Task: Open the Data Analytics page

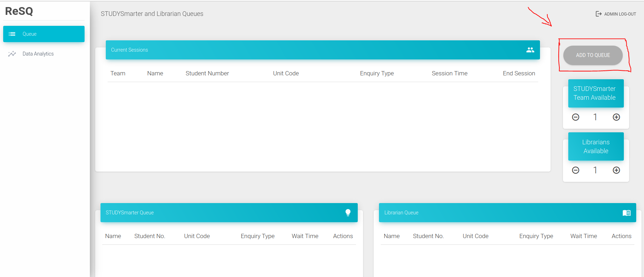Action: point(38,54)
